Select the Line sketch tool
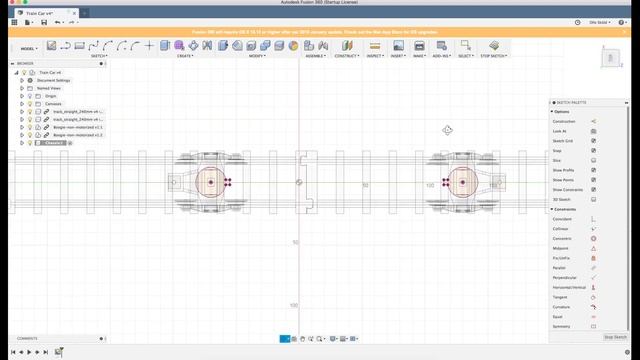This screenshot has width=640, height=360. coord(65,46)
